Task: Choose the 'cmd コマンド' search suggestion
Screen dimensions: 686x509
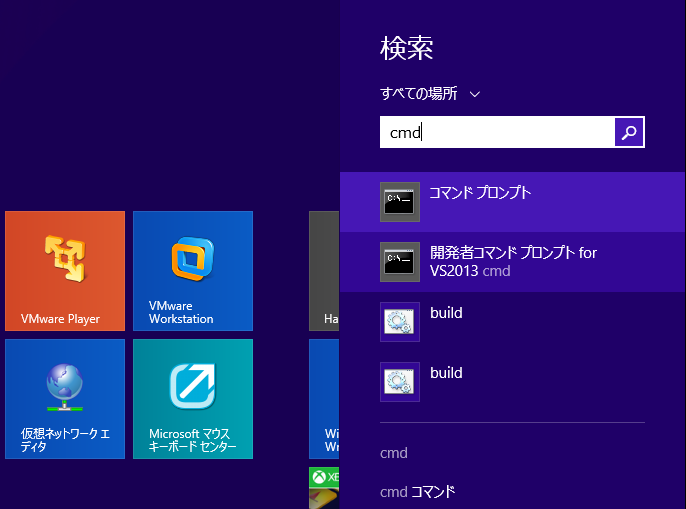Action: tap(418, 492)
